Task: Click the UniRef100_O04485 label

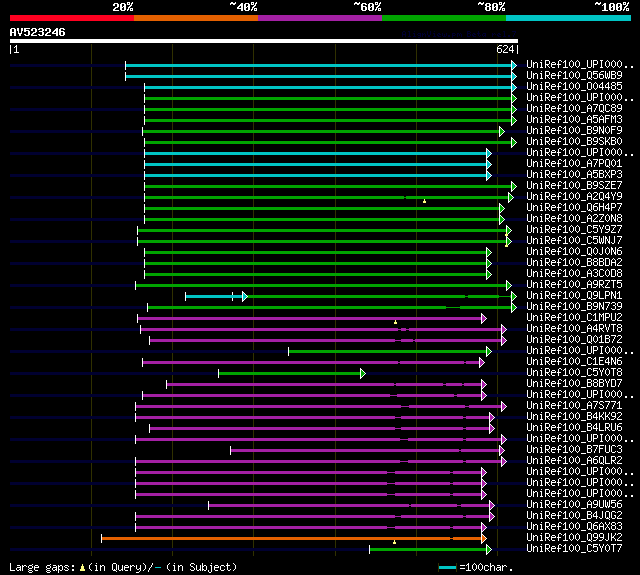Action: (x=574, y=87)
